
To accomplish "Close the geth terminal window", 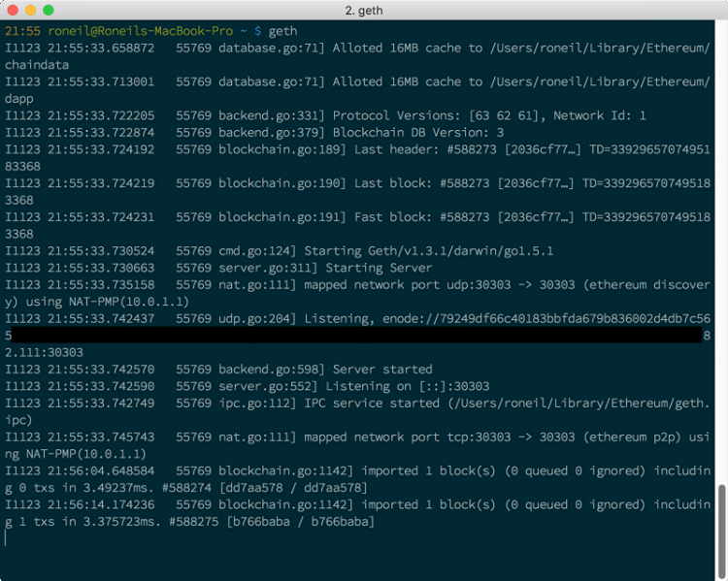I will (13, 10).
